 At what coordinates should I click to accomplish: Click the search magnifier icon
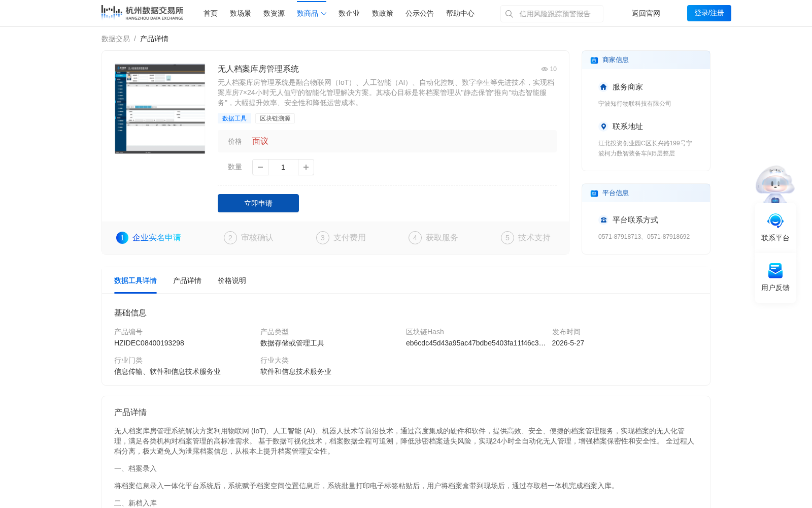tap(509, 14)
